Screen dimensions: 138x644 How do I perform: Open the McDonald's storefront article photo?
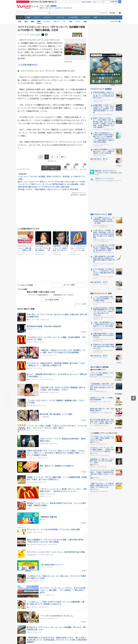75,49
